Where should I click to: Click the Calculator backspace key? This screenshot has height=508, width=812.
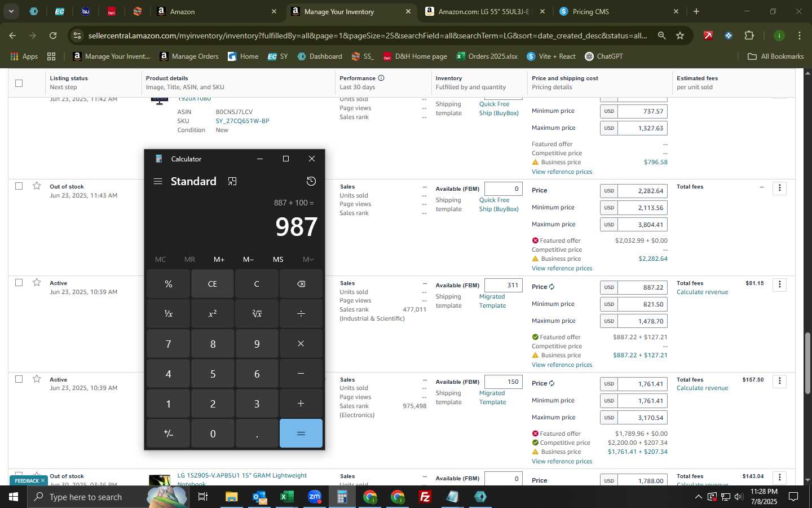(x=301, y=284)
